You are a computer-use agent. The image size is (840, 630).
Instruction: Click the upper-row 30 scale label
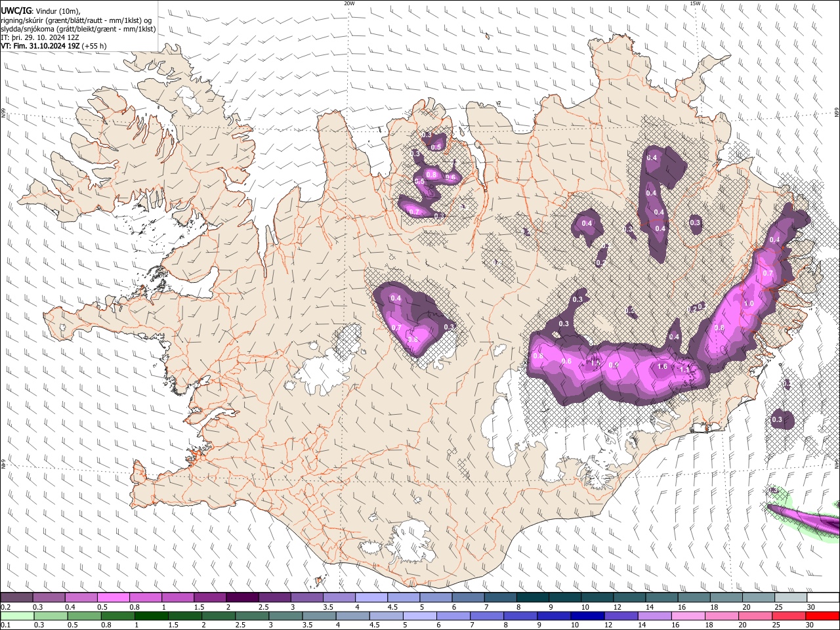(811, 607)
